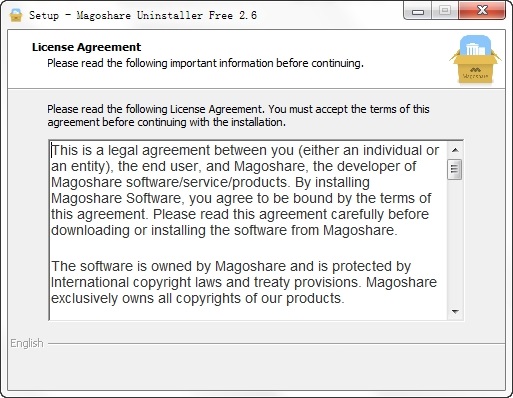
Task: Click the 'License Agreement' heading
Action: (86, 47)
